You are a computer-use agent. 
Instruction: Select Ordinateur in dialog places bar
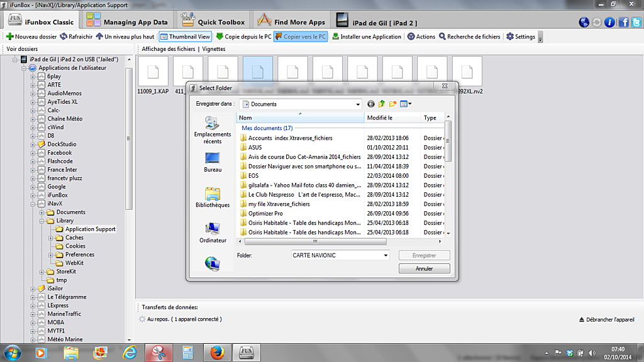tap(213, 233)
